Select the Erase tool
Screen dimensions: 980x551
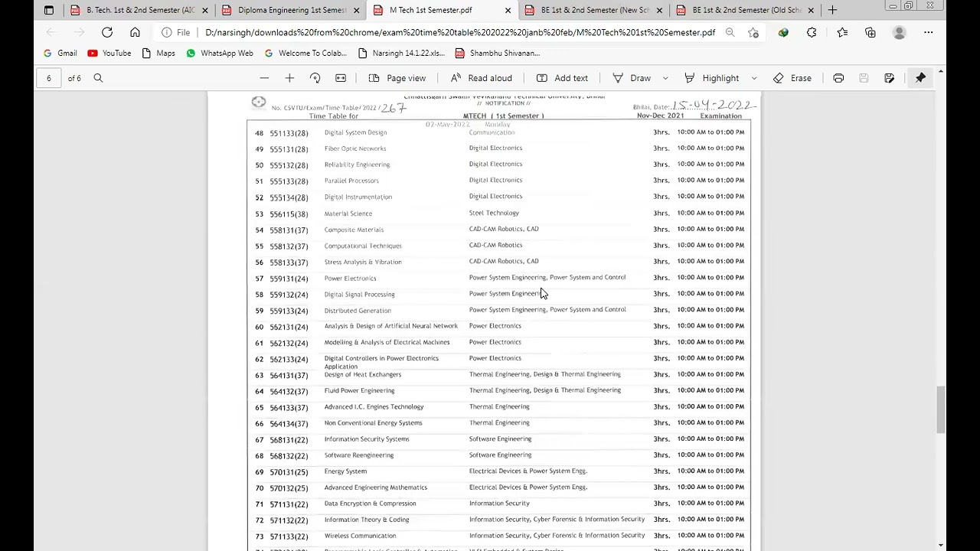792,78
